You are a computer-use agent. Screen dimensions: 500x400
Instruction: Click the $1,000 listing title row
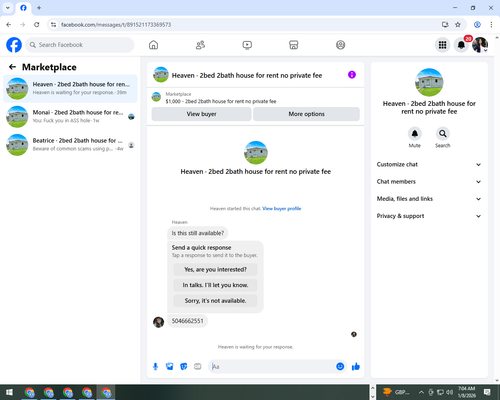point(221,101)
